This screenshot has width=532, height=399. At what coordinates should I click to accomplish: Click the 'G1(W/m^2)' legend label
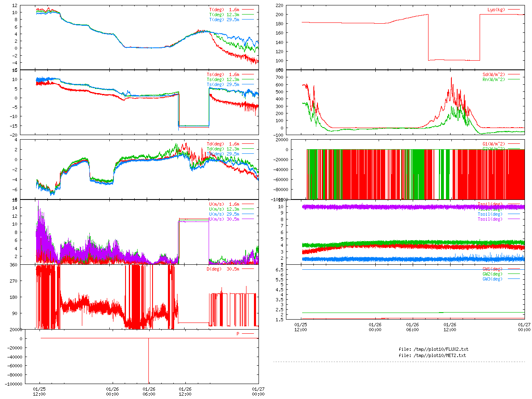[x=494, y=144]
